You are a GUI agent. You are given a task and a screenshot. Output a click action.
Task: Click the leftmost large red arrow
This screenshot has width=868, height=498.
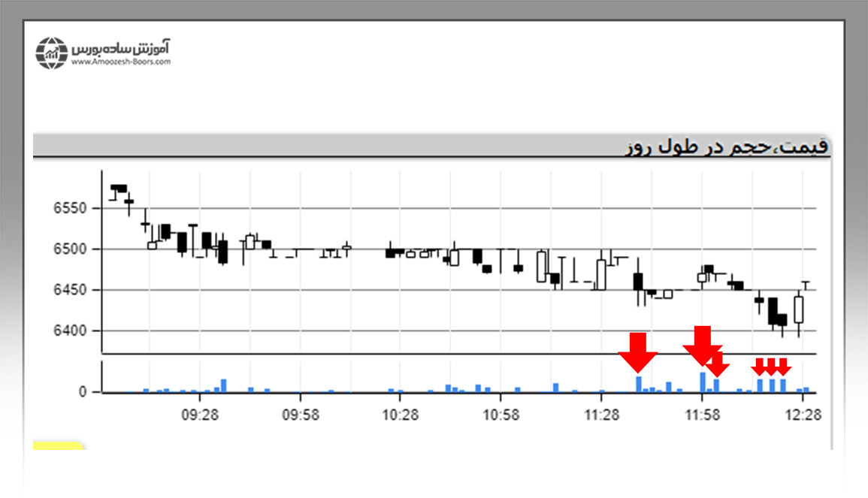point(638,352)
